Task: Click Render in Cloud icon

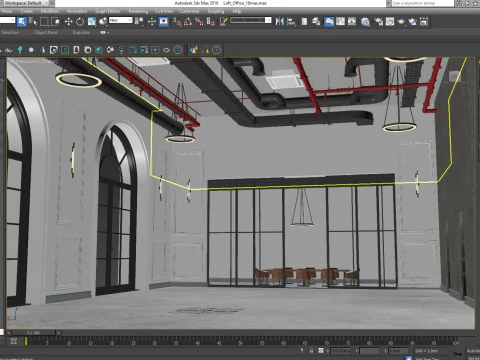Action: [413, 22]
